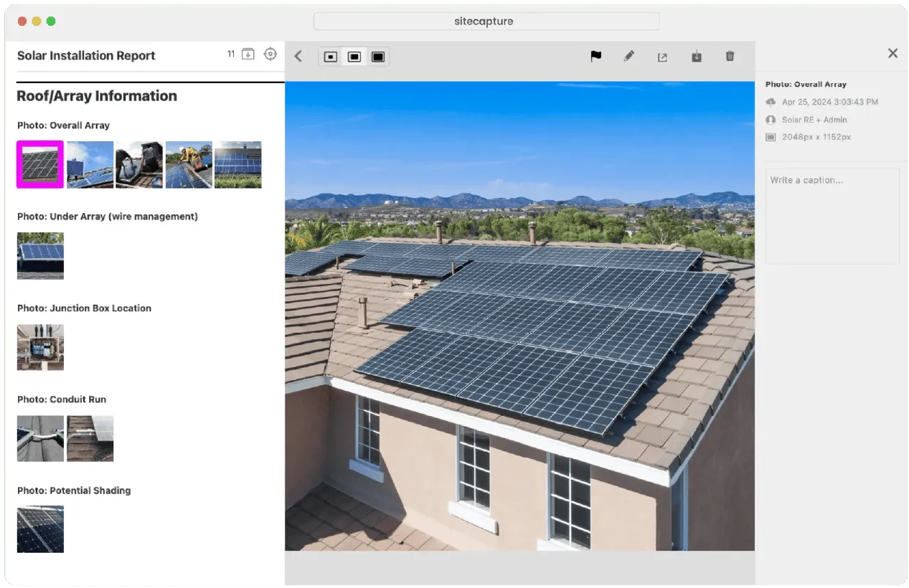Viewport: 909px width, 588px height.
Task: Select the medium image size view button
Action: [x=354, y=57]
